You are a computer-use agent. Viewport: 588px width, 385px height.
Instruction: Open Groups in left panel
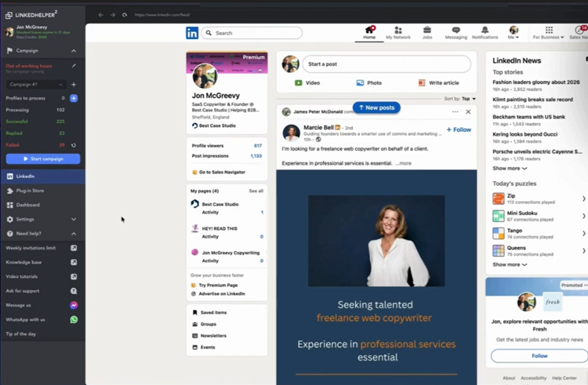[x=208, y=324]
